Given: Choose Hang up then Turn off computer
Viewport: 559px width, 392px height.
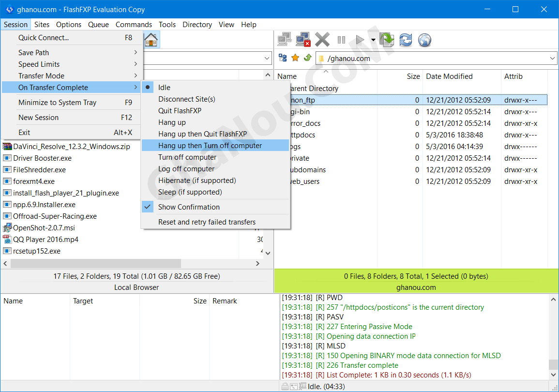Looking at the screenshot, I should (x=215, y=145).
